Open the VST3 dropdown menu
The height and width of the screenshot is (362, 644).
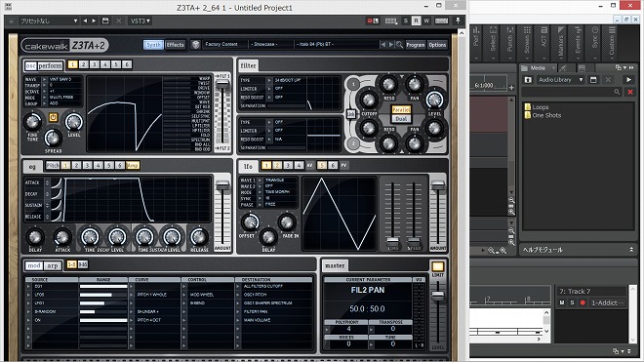[x=141, y=20]
